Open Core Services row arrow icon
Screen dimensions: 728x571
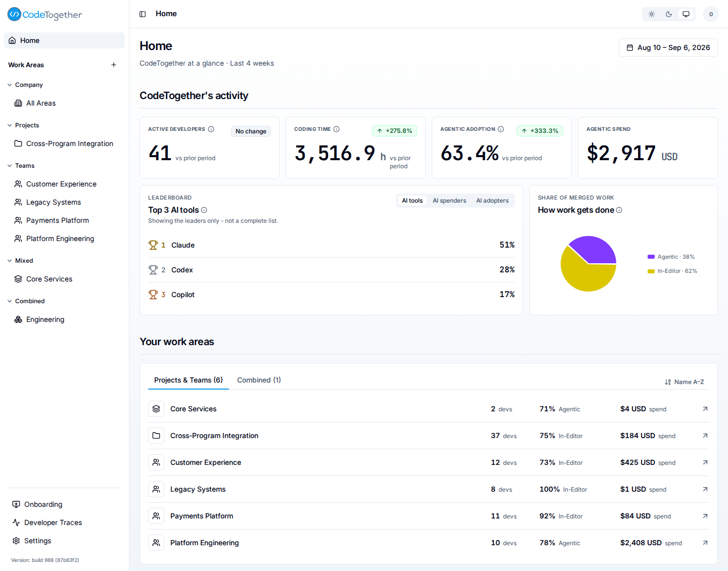tap(705, 409)
